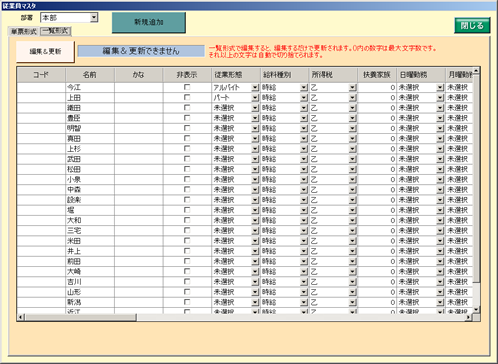Click the 日曜勤務 column header

pyautogui.click(x=421, y=75)
